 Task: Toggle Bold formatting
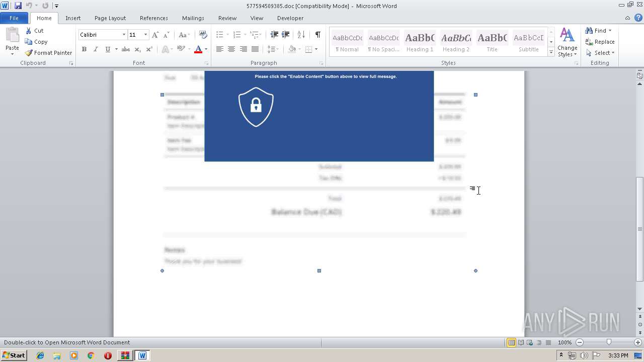click(84, 49)
